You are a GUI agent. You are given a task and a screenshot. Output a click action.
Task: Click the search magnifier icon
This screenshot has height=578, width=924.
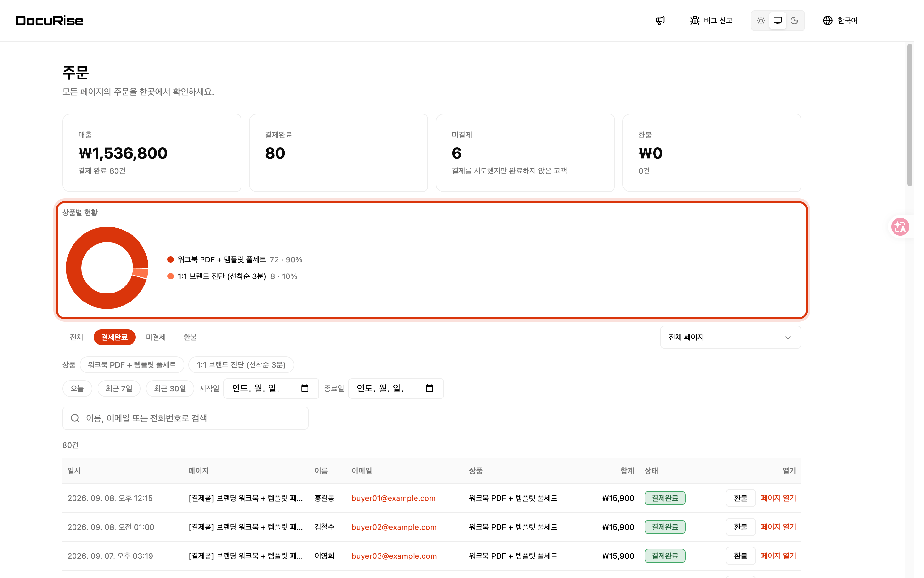coord(75,418)
